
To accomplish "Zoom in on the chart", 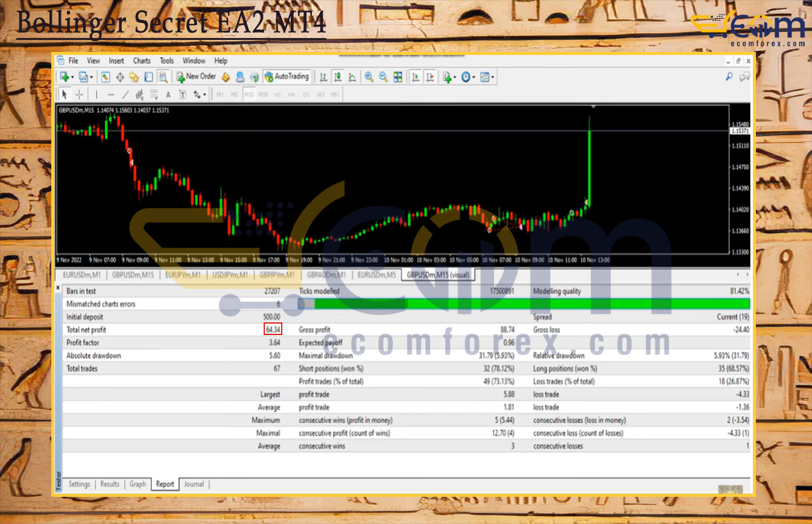I will coord(369,77).
